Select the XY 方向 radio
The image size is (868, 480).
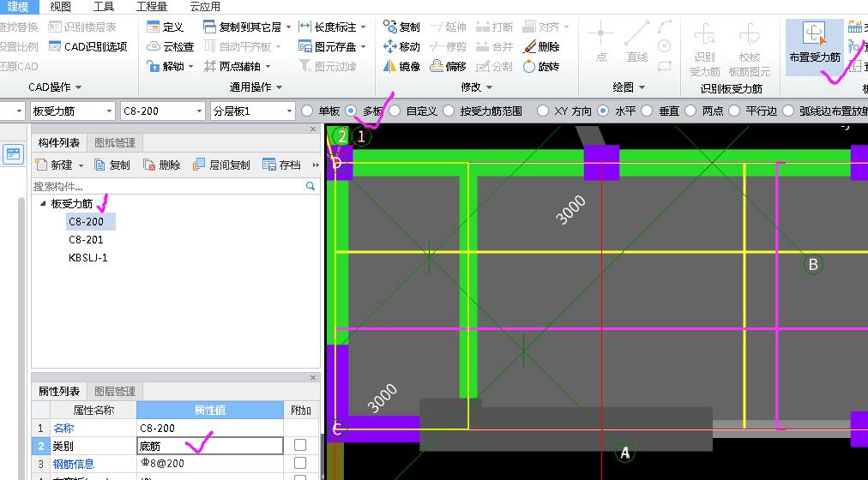pyautogui.click(x=543, y=111)
